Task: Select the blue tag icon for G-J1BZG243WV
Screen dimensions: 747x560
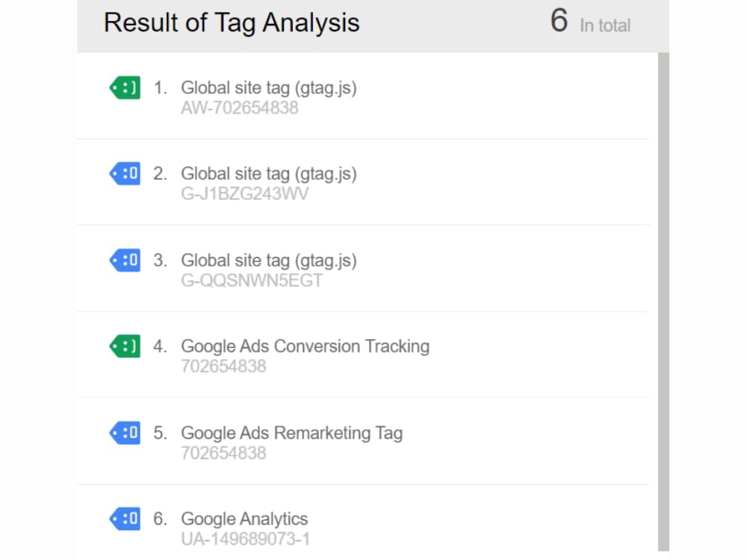Action: tap(125, 173)
